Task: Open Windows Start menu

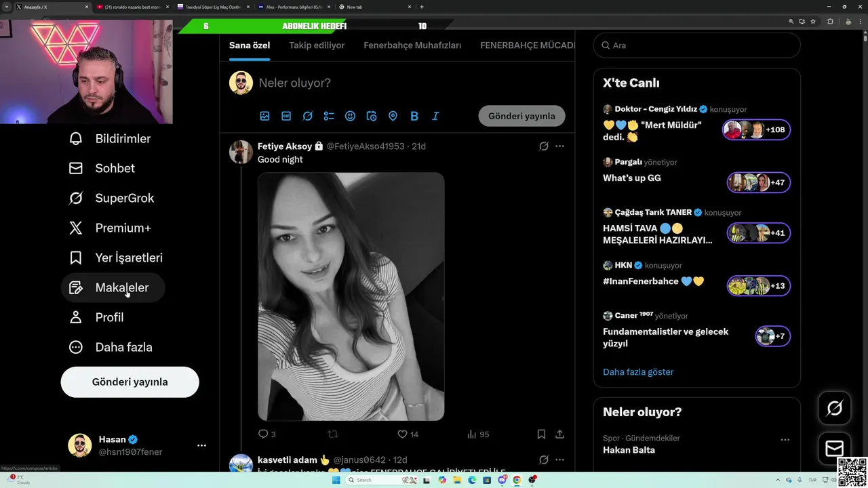Action: pyautogui.click(x=336, y=480)
